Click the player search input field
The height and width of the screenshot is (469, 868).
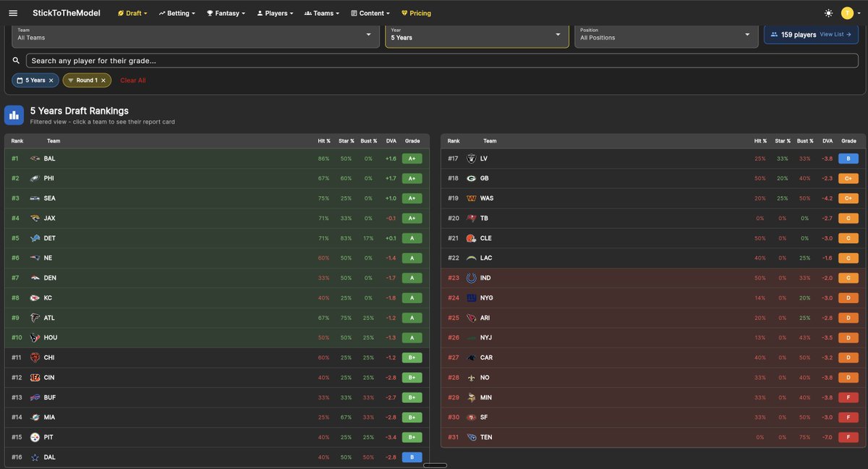(443, 61)
